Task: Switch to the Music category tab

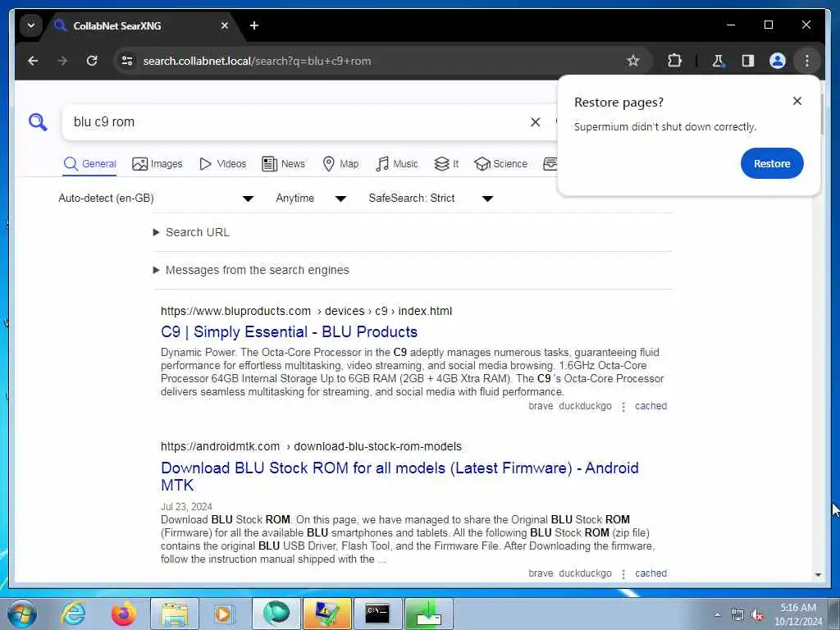Action: 396,164
